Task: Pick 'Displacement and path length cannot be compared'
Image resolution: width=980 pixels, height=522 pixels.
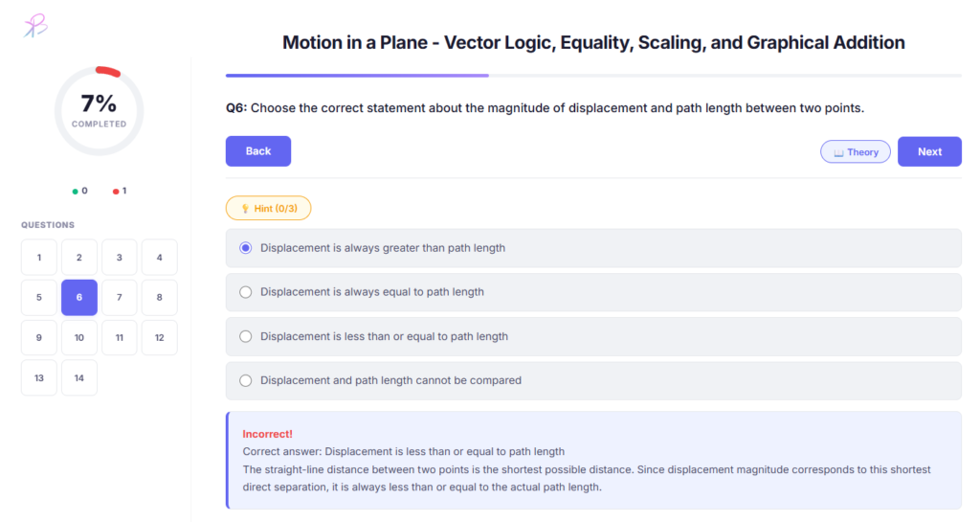Action: 246,380
